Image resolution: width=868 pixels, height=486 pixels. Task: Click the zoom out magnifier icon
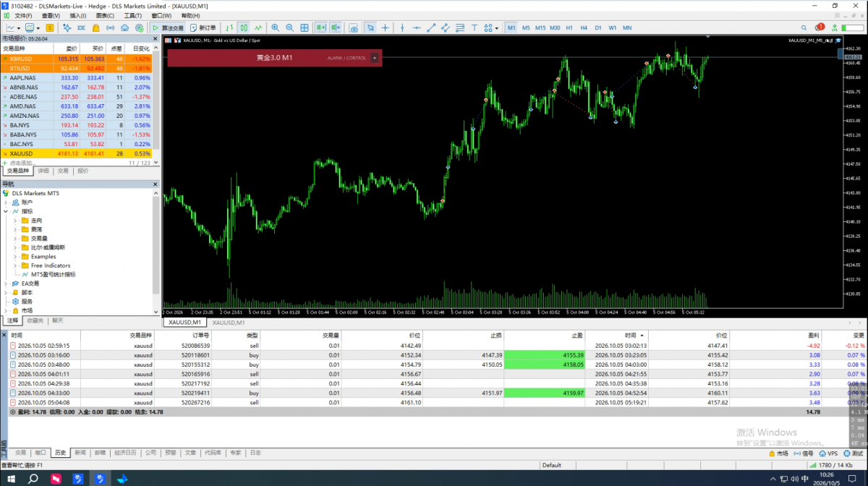[289, 27]
